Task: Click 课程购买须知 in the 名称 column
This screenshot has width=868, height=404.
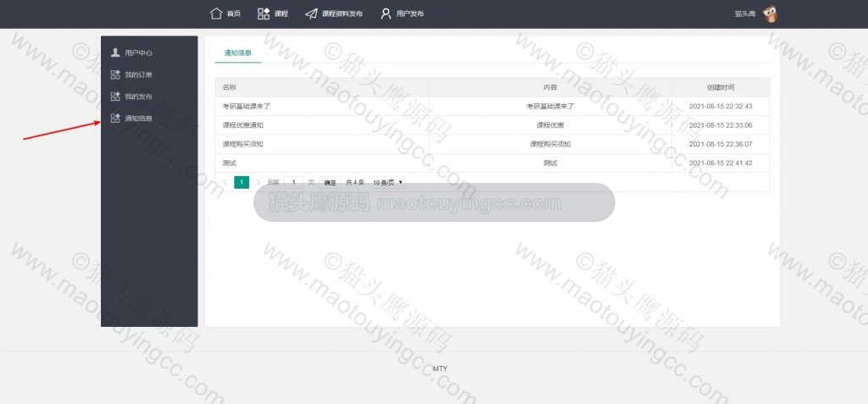Action: [x=242, y=144]
